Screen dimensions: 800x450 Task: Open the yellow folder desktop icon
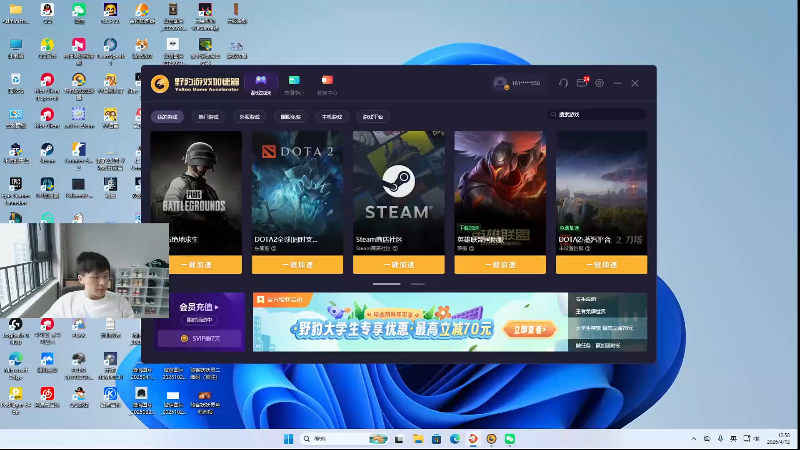[16, 14]
